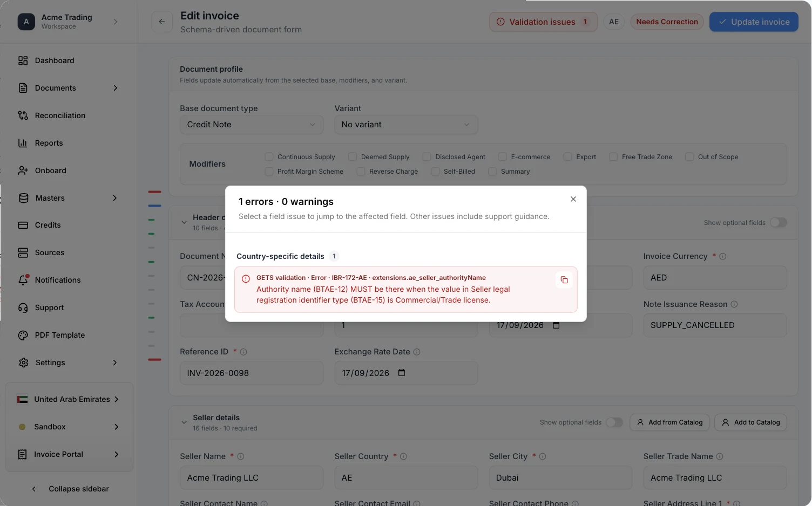Screen dimensions: 812x506
Task: Open the Exchange Rate Date calendar picker
Action: tap(402, 373)
